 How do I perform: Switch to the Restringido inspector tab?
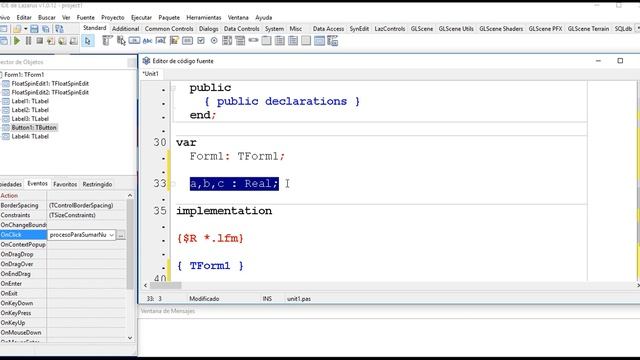click(97, 184)
